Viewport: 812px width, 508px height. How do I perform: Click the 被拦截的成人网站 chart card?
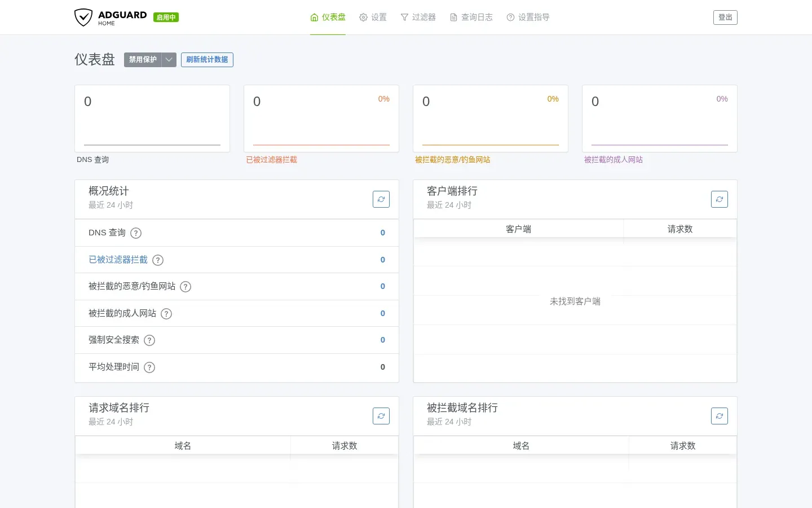(660, 119)
